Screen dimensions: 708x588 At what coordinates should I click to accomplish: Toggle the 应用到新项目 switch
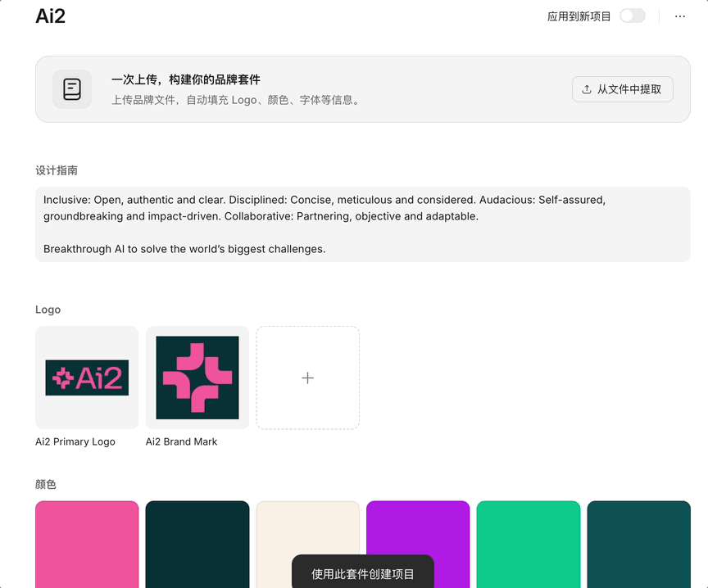tap(632, 16)
